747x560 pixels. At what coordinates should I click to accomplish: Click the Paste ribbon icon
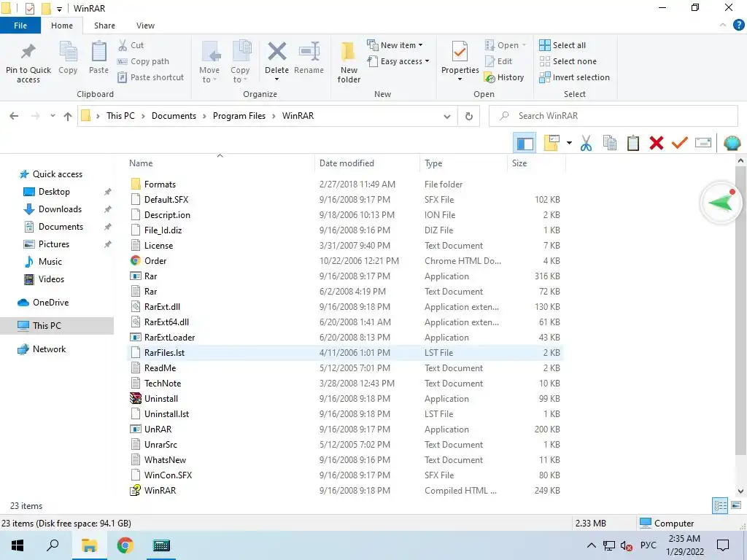pos(98,51)
